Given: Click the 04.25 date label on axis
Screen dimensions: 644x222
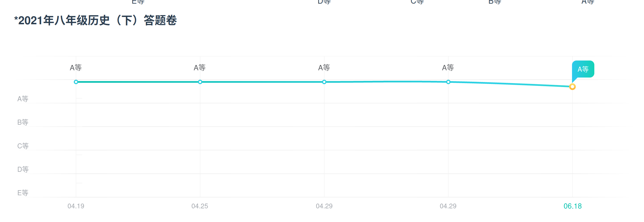Looking at the screenshot, I should coord(200,206).
